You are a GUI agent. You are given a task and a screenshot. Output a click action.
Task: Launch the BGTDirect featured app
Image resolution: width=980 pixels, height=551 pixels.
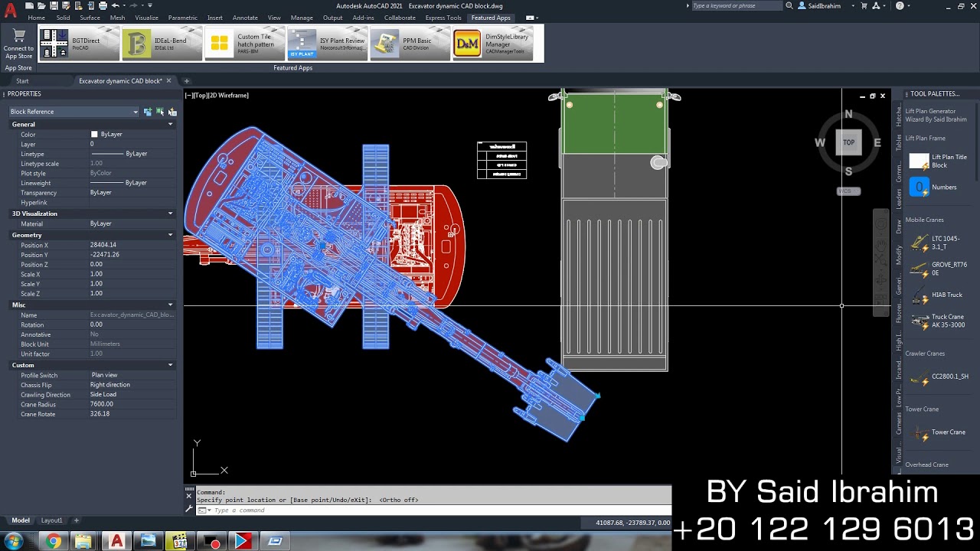[x=79, y=44]
